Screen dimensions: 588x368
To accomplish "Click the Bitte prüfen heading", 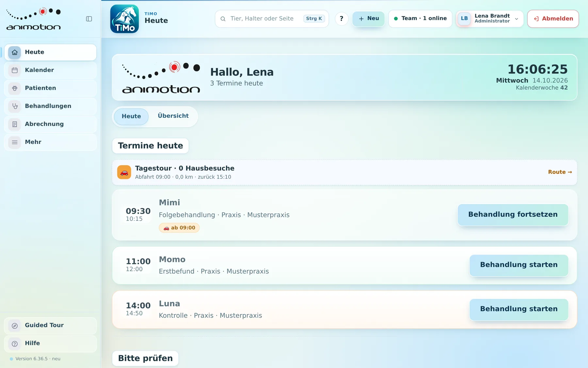I will coord(145,359).
